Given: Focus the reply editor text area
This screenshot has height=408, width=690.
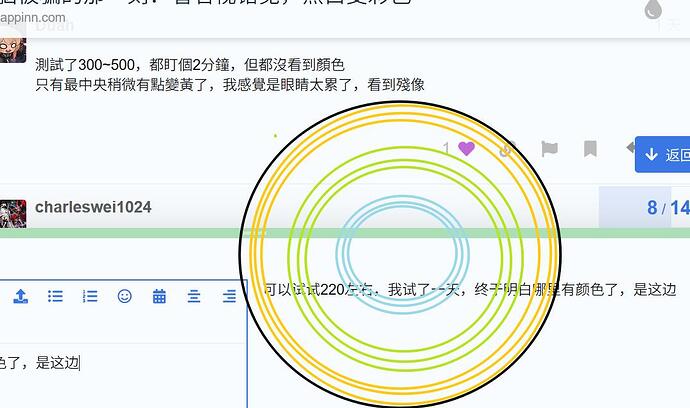Looking at the screenshot, I should pyautogui.click(x=123, y=376).
